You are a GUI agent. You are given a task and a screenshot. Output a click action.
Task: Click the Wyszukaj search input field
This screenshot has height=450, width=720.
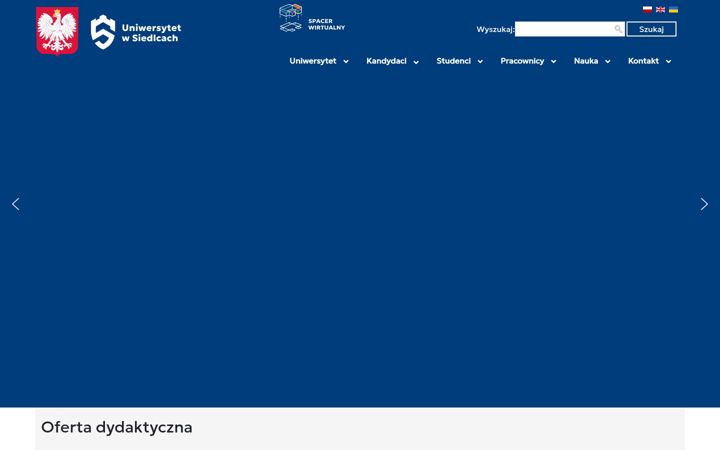tap(569, 29)
